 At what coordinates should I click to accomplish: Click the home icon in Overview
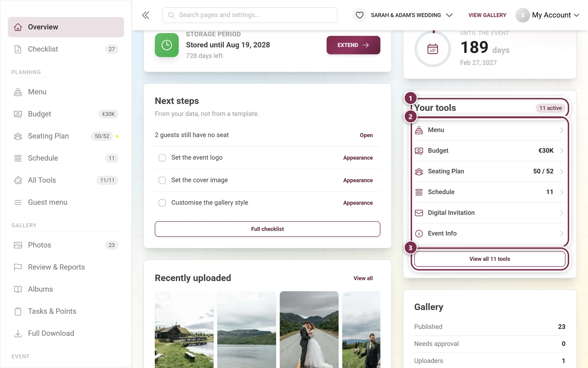click(18, 27)
